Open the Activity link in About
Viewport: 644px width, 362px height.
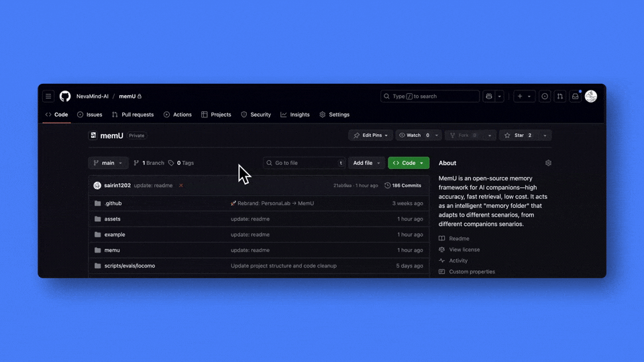[x=453, y=261]
